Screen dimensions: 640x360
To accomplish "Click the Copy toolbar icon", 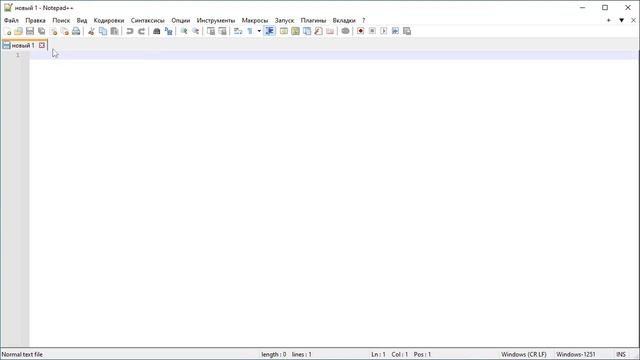I will pyautogui.click(x=103, y=31).
